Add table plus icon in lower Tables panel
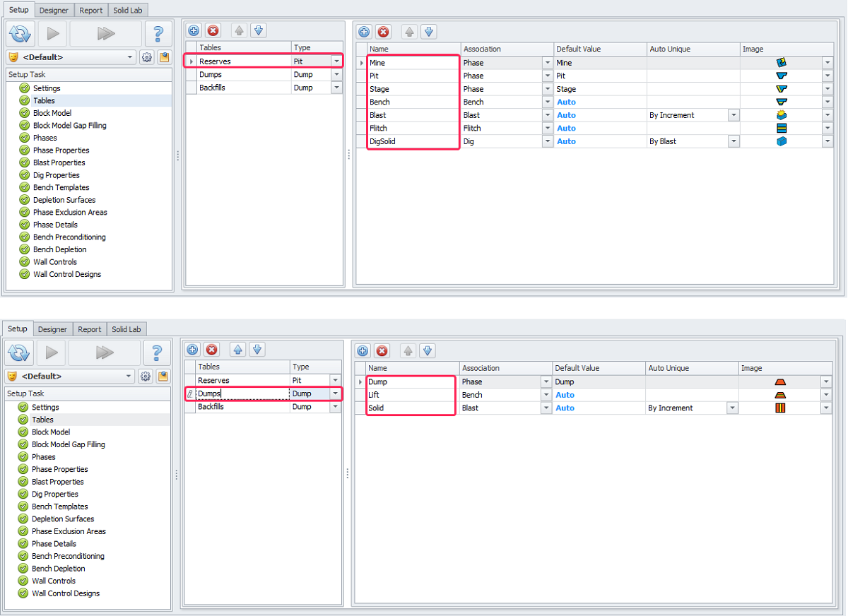 tap(193, 350)
